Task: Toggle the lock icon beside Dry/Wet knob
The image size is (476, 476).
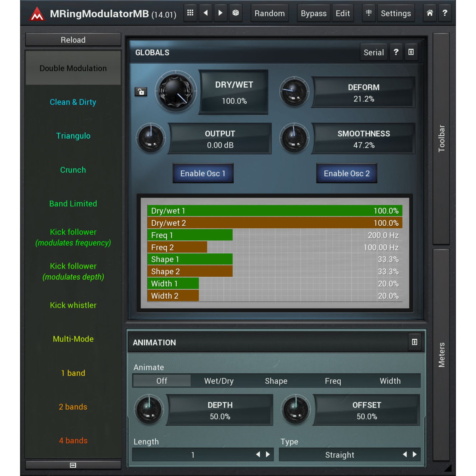Action: click(141, 92)
